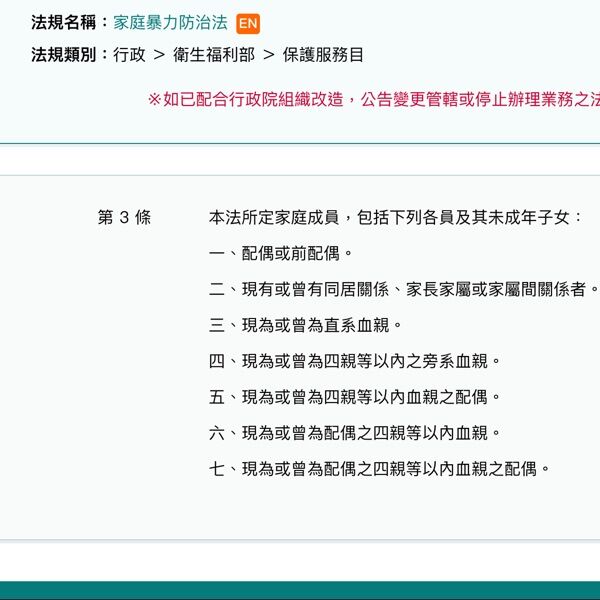600x600 pixels.
Task: Click the > separator after 衛生福利部
Action: pos(268,55)
